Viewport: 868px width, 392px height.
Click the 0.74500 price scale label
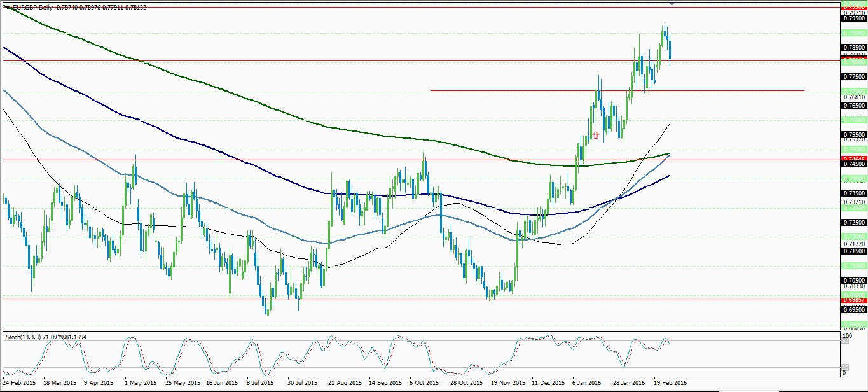[x=853, y=164]
